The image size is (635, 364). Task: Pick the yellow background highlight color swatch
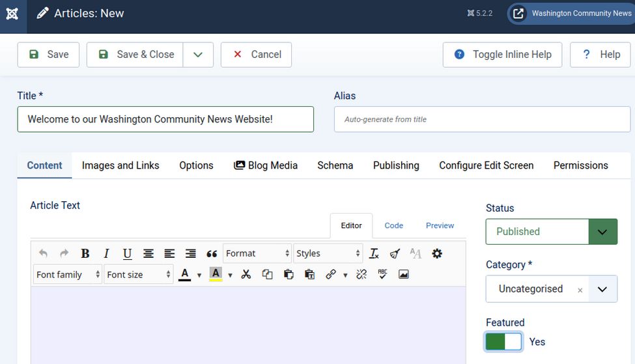(x=216, y=274)
